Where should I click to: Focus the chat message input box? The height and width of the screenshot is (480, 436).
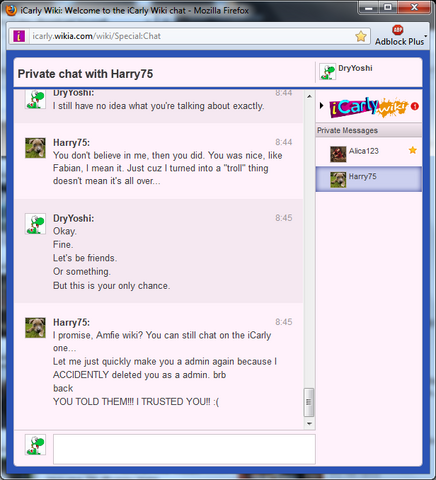[184, 449]
